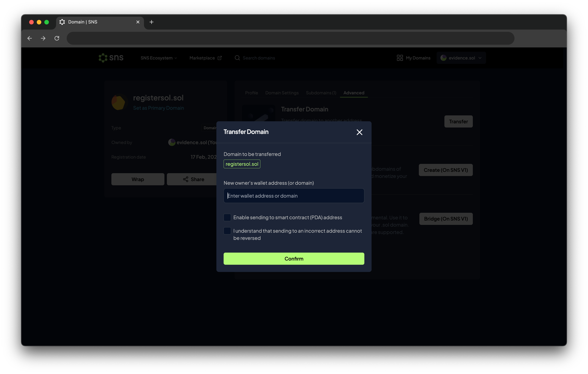This screenshot has height=374, width=588.
Task: Click the My Domains grid icon
Action: pos(400,58)
